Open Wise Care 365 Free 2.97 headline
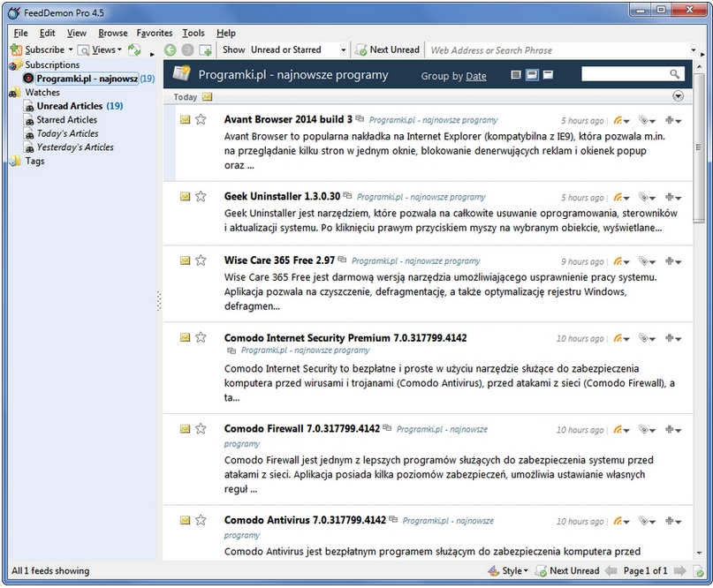This screenshot has width=713, height=588. [x=280, y=260]
